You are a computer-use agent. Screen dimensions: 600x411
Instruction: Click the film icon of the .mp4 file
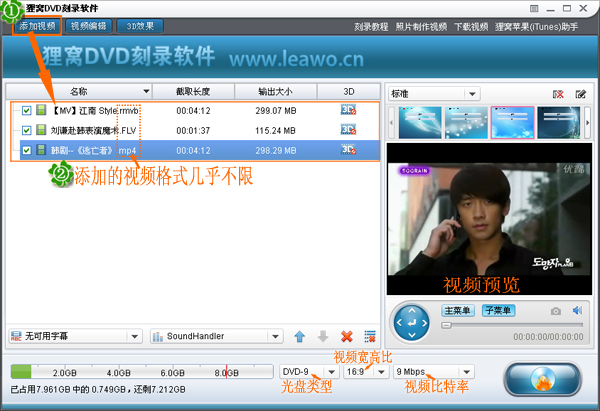pos(41,150)
